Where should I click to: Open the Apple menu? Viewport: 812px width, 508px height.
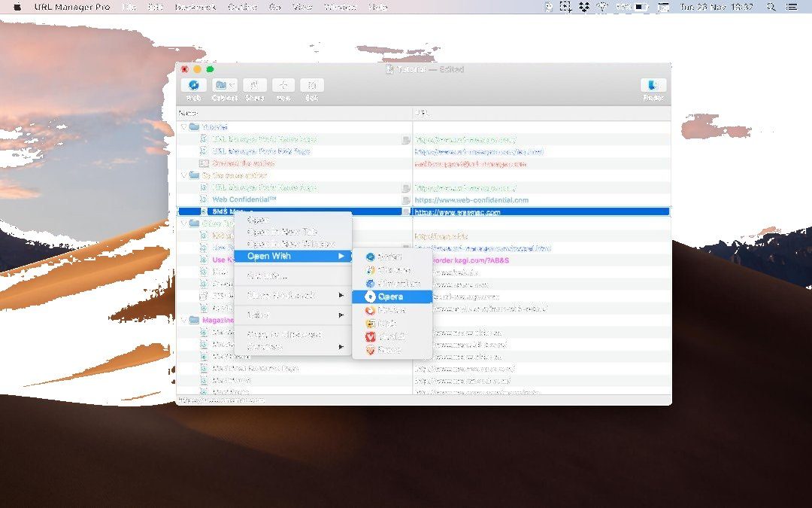[x=17, y=7]
